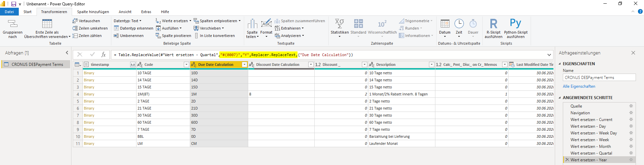644x165 pixels.
Task: Click the Binary link in row 1
Action: pos(89,73)
